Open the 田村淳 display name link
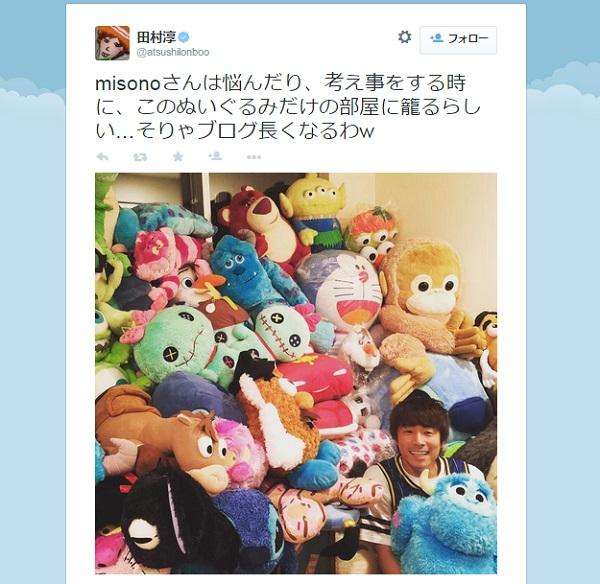This screenshot has width=600, height=584. (157, 37)
